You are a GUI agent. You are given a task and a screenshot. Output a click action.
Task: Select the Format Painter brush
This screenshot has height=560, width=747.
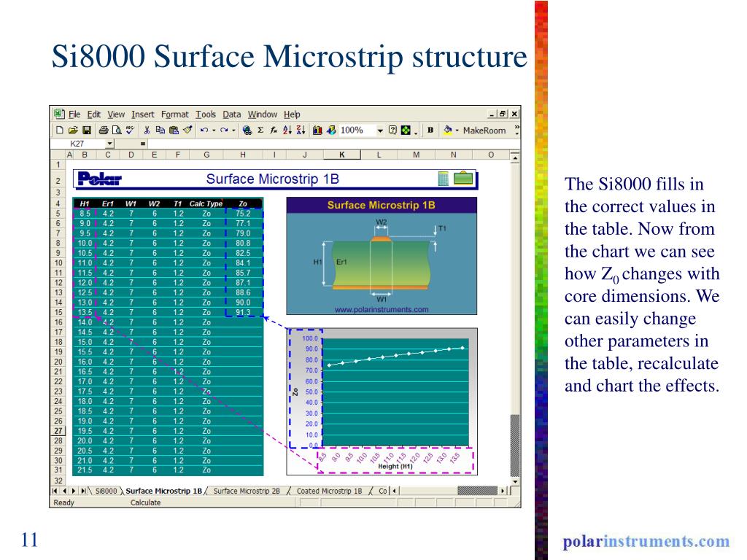[187, 130]
